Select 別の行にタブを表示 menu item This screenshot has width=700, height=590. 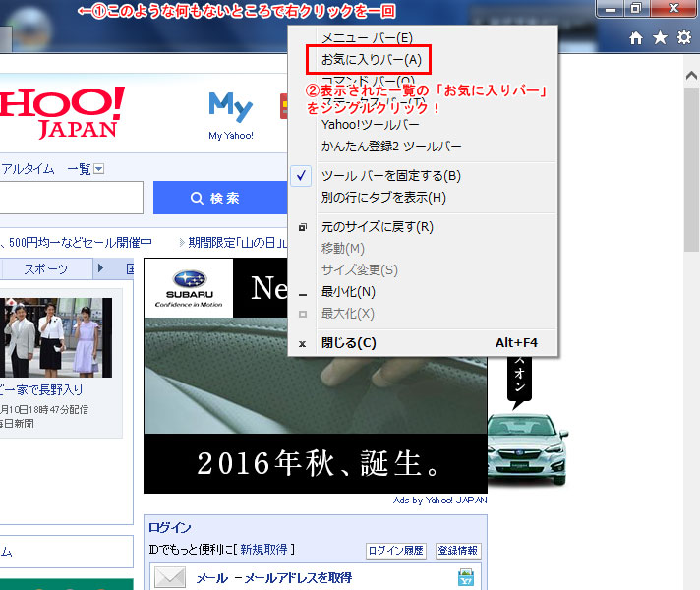[383, 198]
